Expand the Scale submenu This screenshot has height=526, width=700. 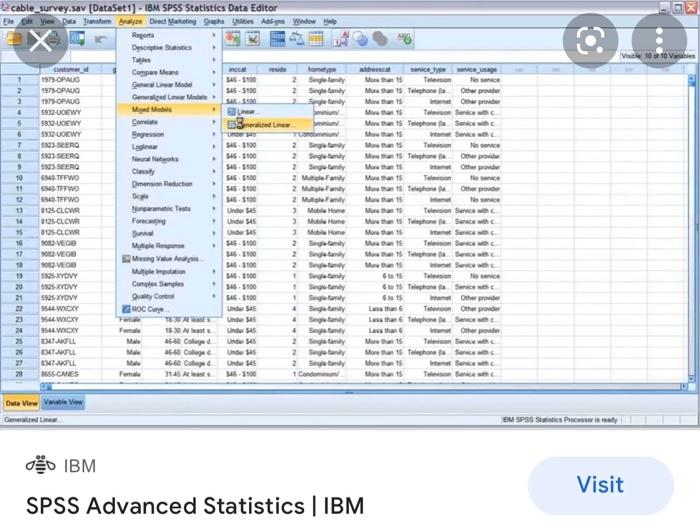(x=169, y=196)
